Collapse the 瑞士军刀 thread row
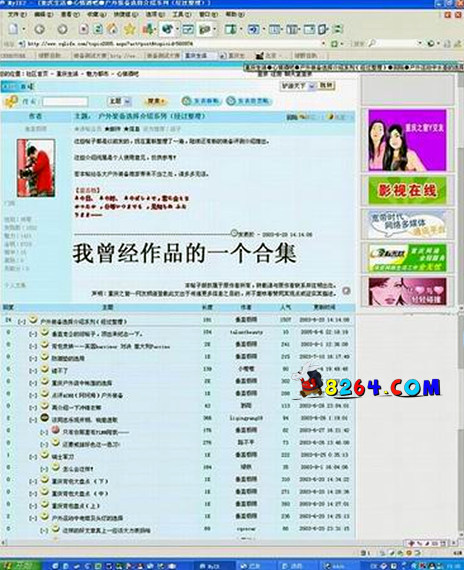The height and width of the screenshot is (570, 464). [x=33, y=457]
